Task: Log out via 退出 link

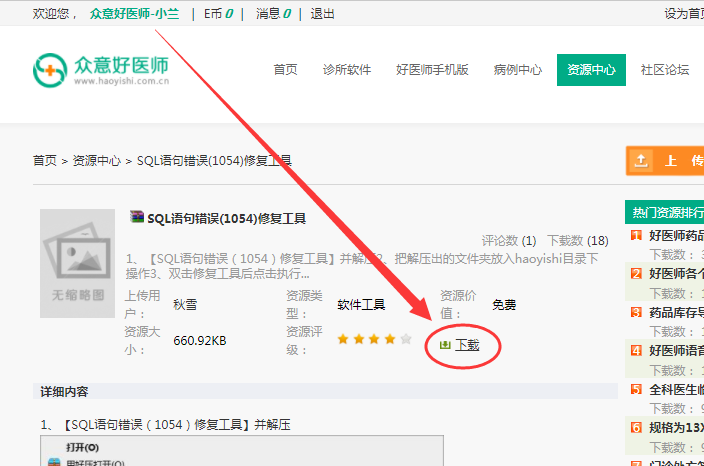Action: tap(322, 14)
